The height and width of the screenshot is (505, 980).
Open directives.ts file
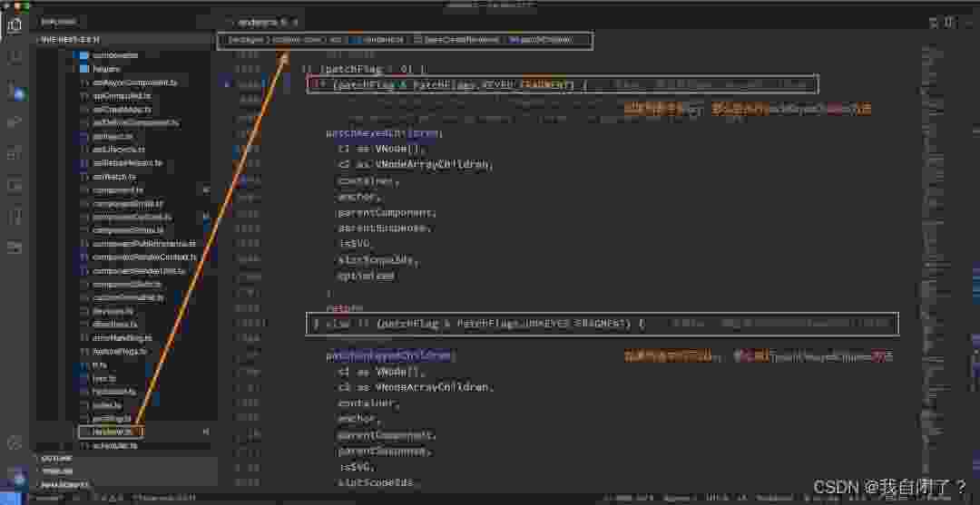(115, 325)
